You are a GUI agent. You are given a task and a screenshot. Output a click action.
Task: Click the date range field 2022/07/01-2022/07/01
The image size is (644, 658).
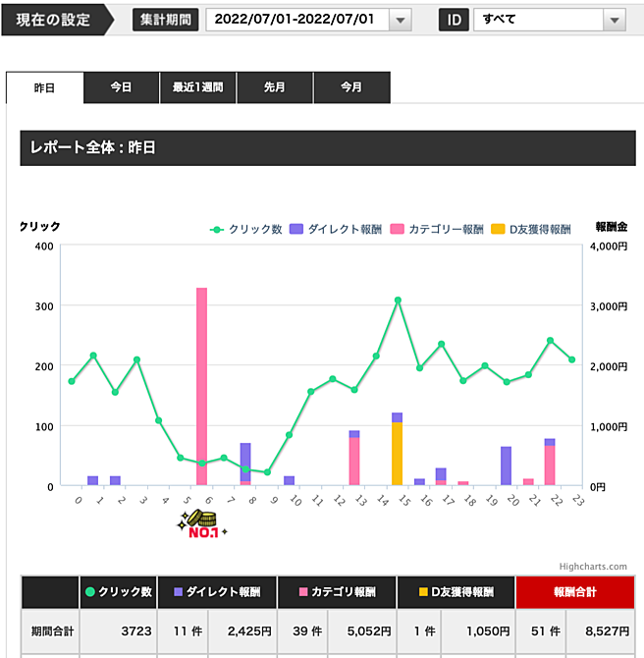[x=297, y=20]
